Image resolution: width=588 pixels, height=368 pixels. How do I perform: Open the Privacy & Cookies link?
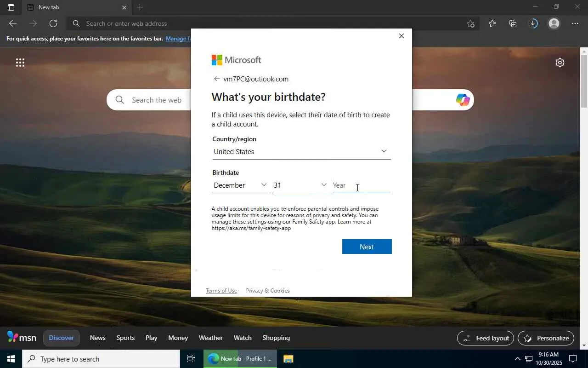(x=268, y=291)
